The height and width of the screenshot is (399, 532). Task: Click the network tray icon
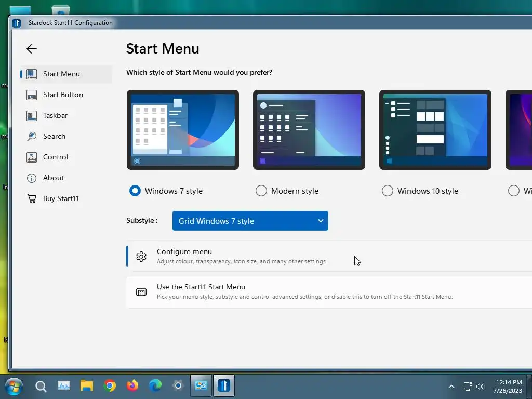(x=468, y=387)
